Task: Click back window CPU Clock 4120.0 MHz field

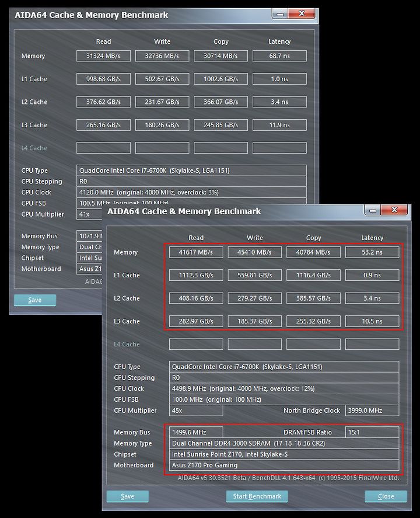Action: 191,192
